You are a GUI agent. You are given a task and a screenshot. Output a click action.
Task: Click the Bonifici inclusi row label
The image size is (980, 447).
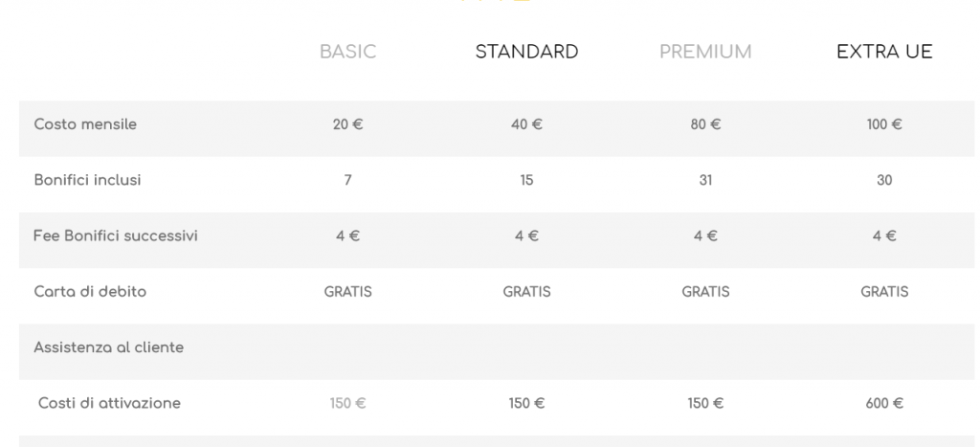(x=87, y=180)
